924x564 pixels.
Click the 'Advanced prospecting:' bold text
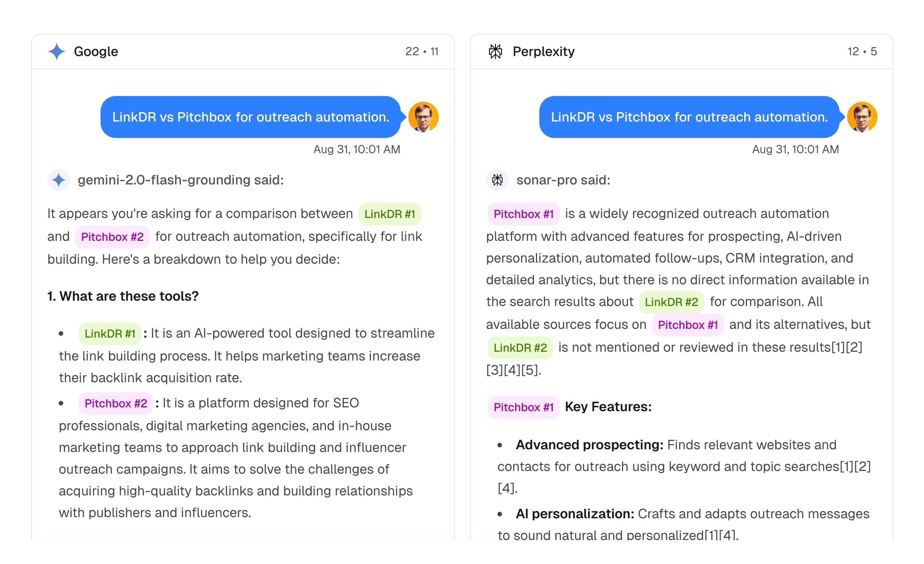[590, 445]
